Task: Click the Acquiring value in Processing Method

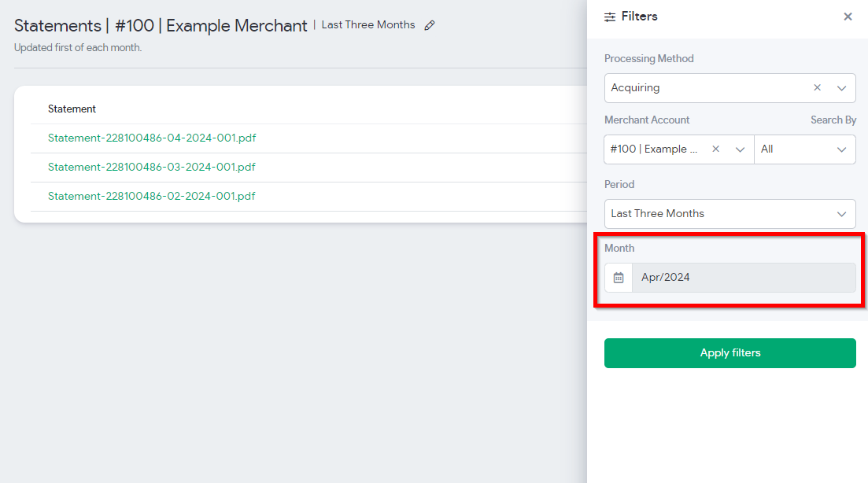Action: (x=635, y=88)
